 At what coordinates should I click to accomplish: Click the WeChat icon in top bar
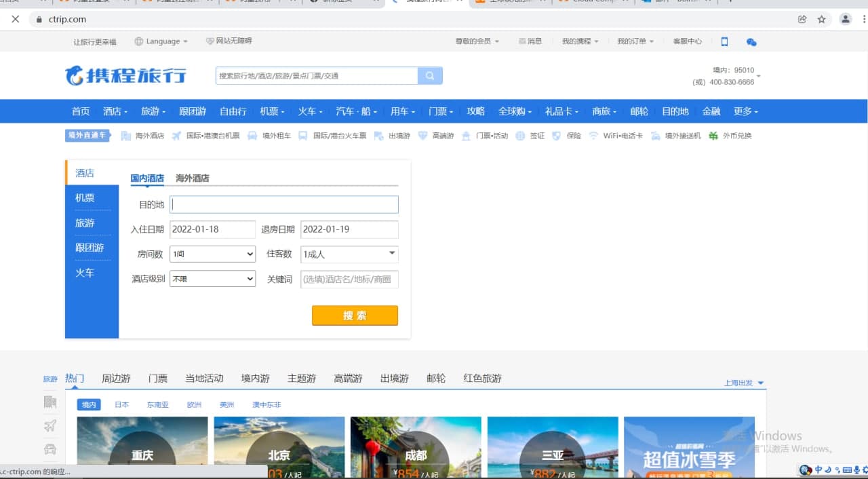(751, 41)
